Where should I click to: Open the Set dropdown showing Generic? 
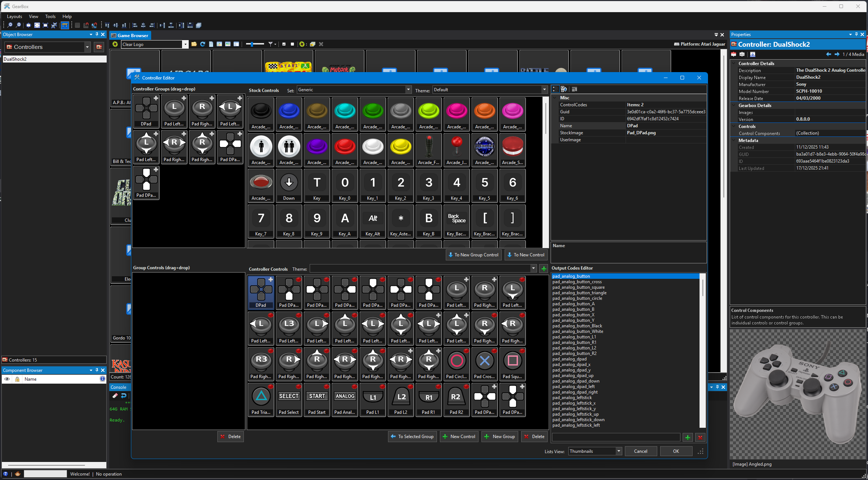pyautogui.click(x=408, y=90)
